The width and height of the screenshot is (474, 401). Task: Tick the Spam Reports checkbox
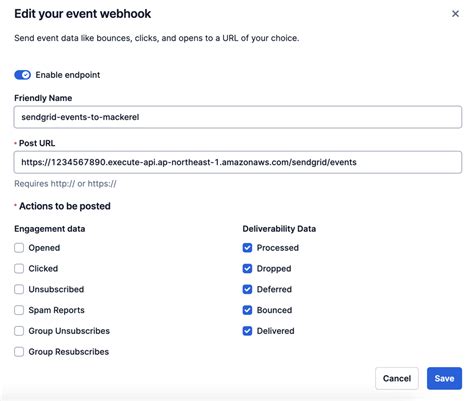coord(19,310)
